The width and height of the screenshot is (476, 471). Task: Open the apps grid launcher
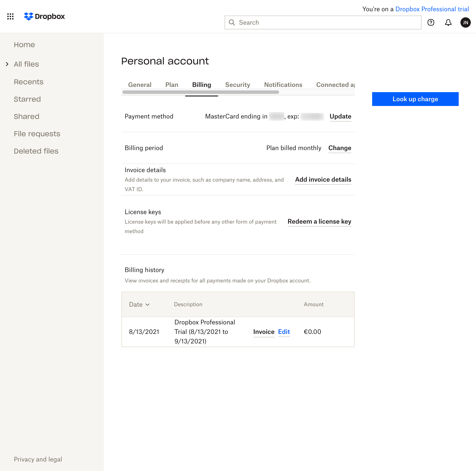[x=10, y=16]
